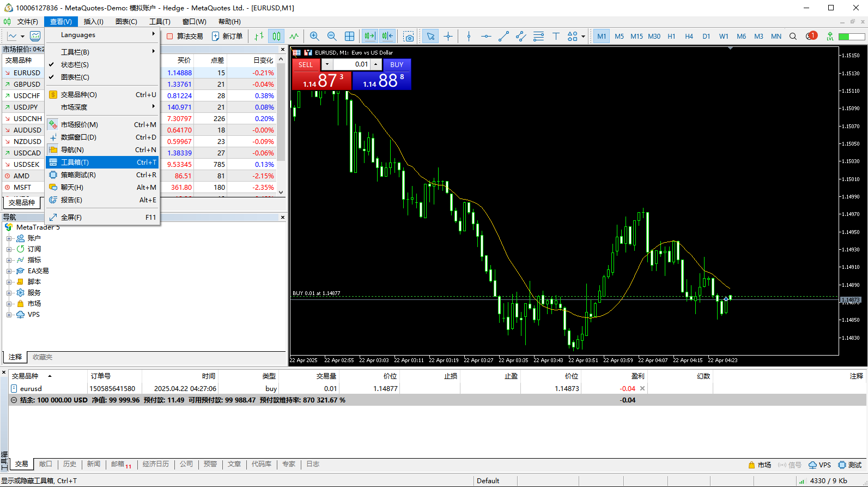Expand the Toolbars (工具栏) submenu
Screen dimensions: 868x487
coord(102,52)
